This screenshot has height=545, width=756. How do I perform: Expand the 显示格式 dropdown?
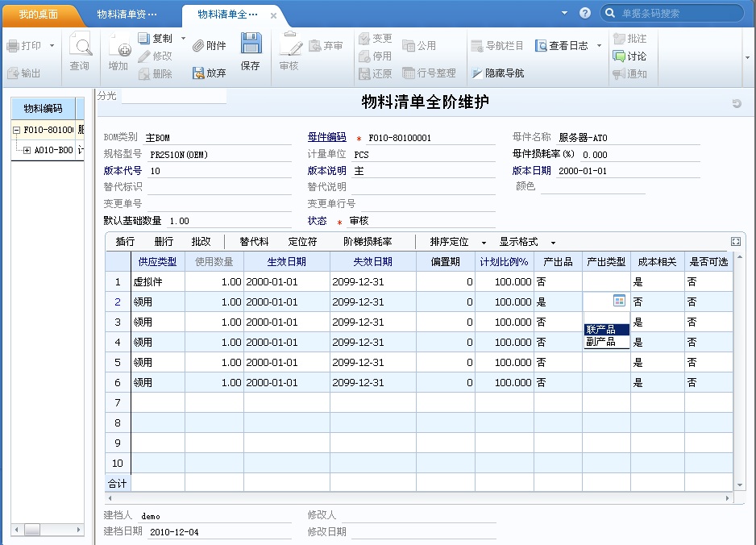553,243
